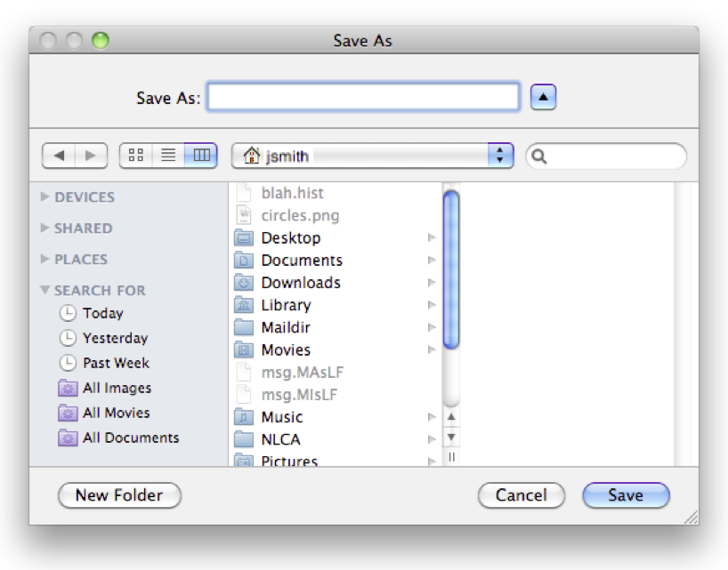Expand the SHARED sidebar section

coord(45,228)
